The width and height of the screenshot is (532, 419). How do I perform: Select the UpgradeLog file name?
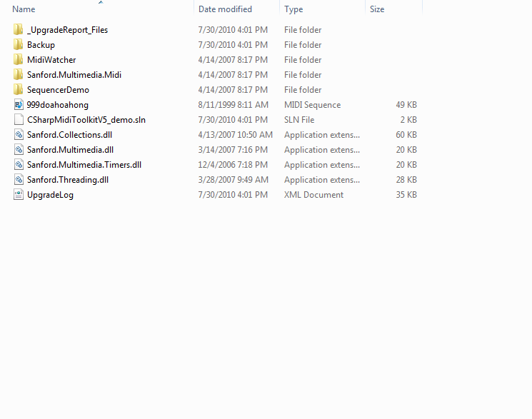pyautogui.click(x=50, y=195)
